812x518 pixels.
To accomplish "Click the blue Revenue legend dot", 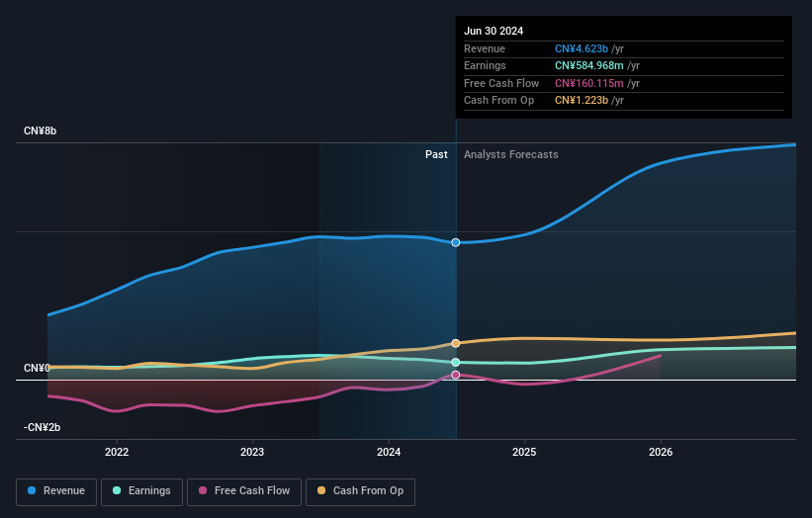I will (x=32, y=490).
